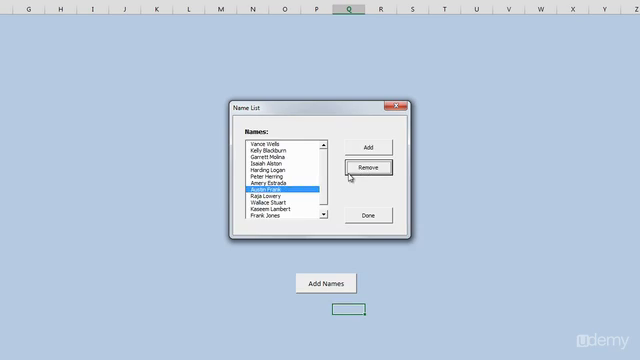The height and width of the screenshot is (360, 640).
Task: Select Amery Estrada in the list
Action: (282, 183)
